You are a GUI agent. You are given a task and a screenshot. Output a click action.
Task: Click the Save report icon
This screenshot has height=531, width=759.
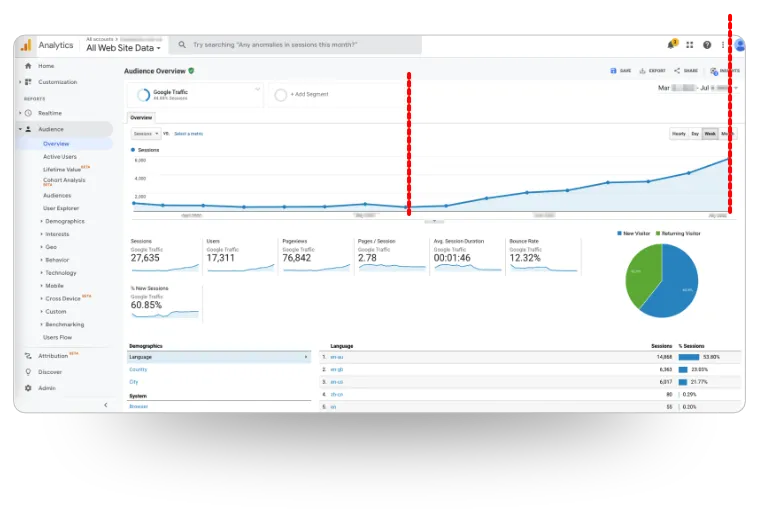tap(613, 71)
